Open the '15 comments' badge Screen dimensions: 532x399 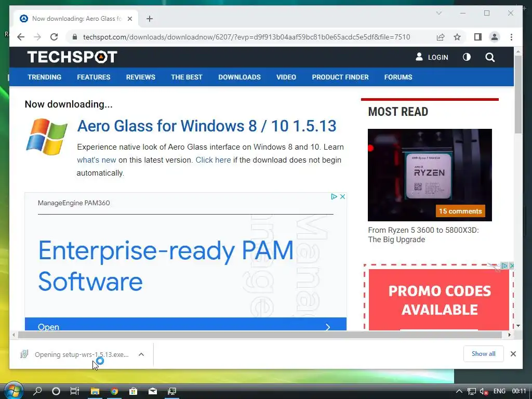pos(460,211)
